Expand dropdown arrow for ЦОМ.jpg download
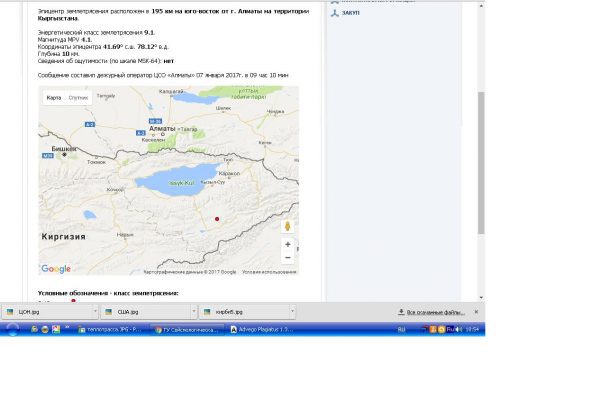Viewport: 600px width, 400px height. click(95, 311)
